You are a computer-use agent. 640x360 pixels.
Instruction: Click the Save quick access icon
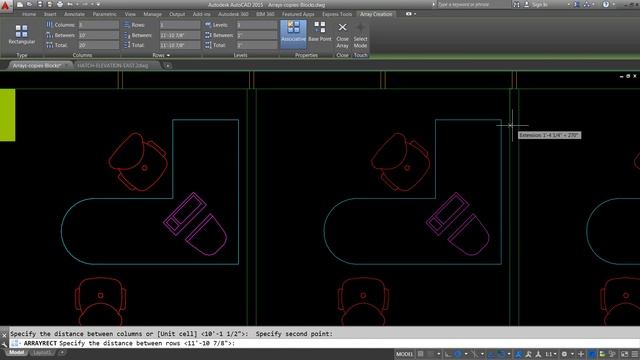40,4
